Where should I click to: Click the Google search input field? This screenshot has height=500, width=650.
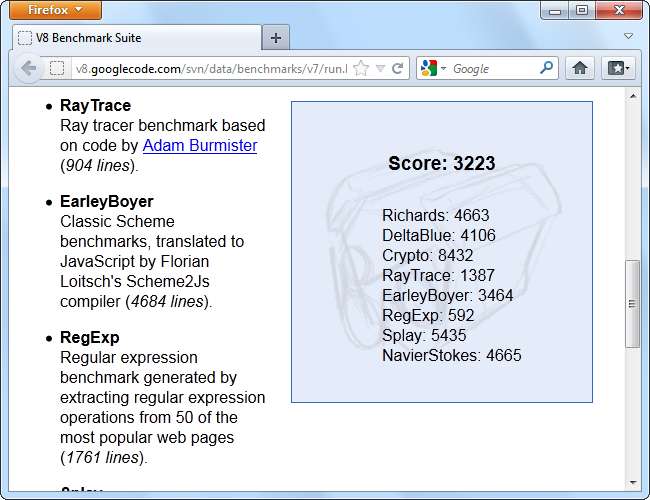[x=492, y=69]
